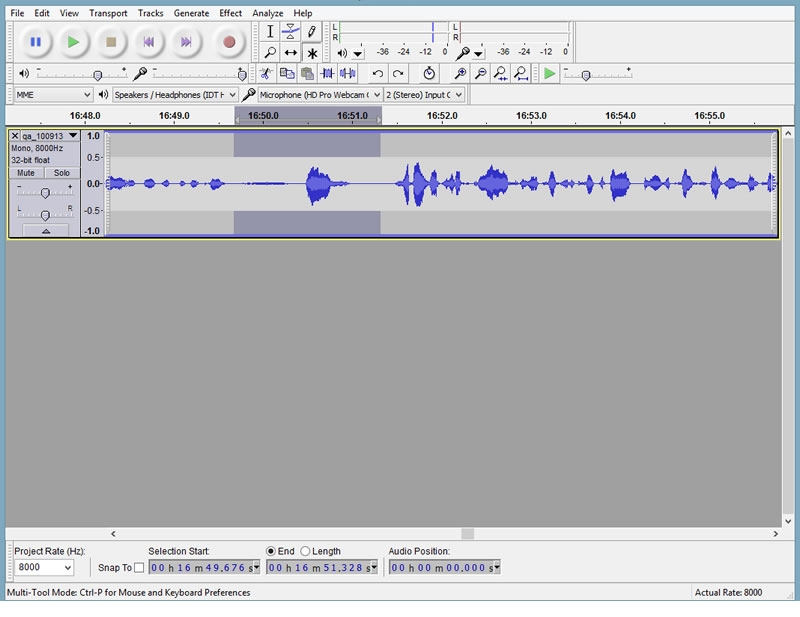Pause playback with the Pause button
The width and height of the screenshot is (800, 617).
[x=35, y=42]
